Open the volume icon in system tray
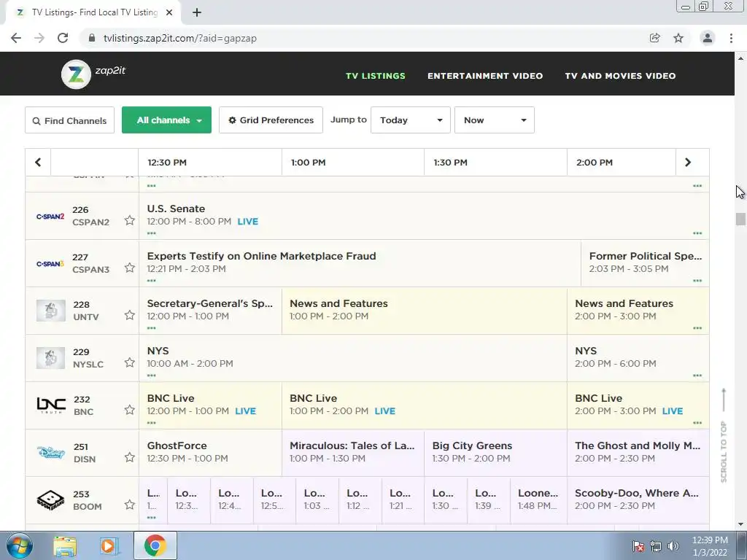Image resolution: width=747 pixels, height=560 pixels. [673, 545]
